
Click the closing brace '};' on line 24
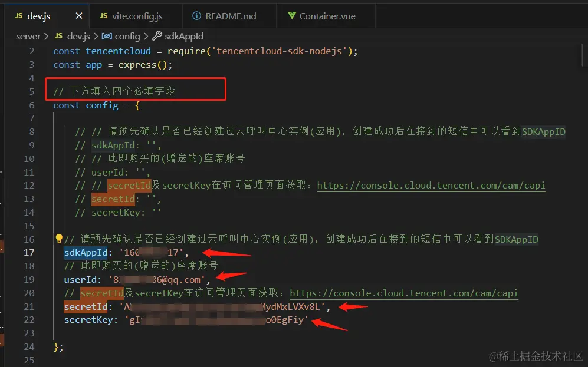[x=58, y=347]
